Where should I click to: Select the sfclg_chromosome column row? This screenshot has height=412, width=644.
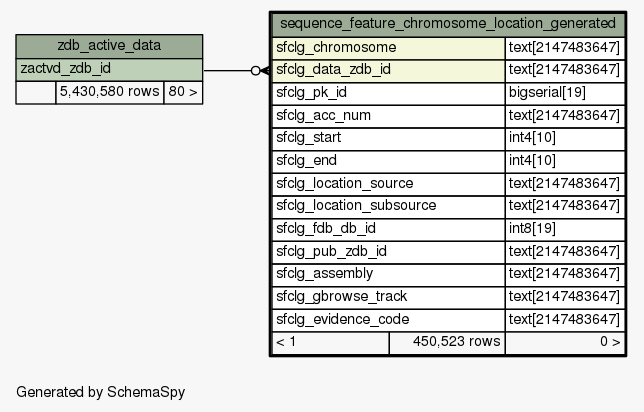[448, 48]
